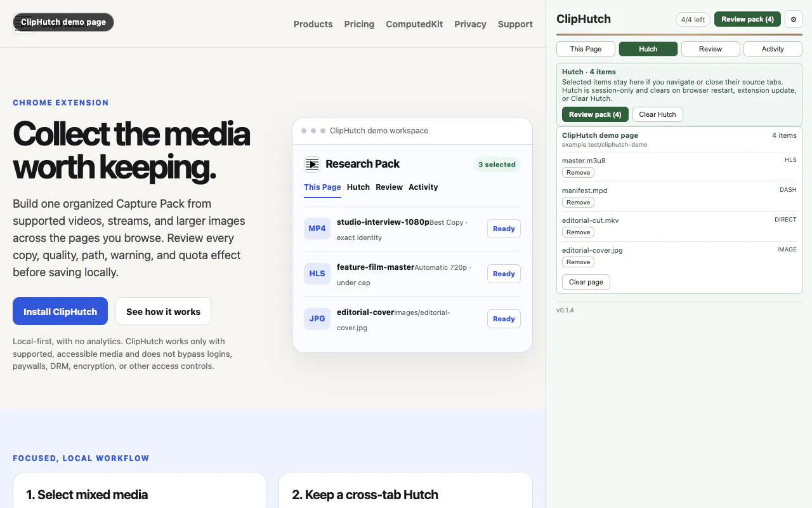Open the Review tab in side panel

click(x=710, y=49)
